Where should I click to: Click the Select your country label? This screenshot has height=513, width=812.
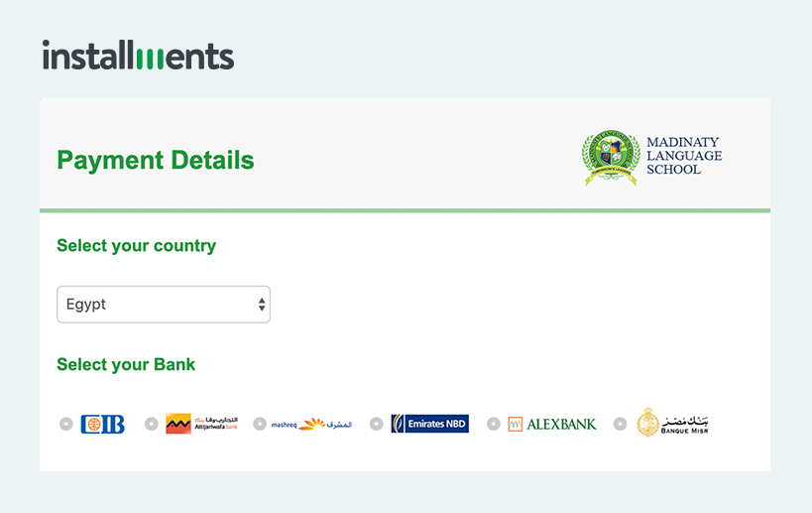pos(136,246)
